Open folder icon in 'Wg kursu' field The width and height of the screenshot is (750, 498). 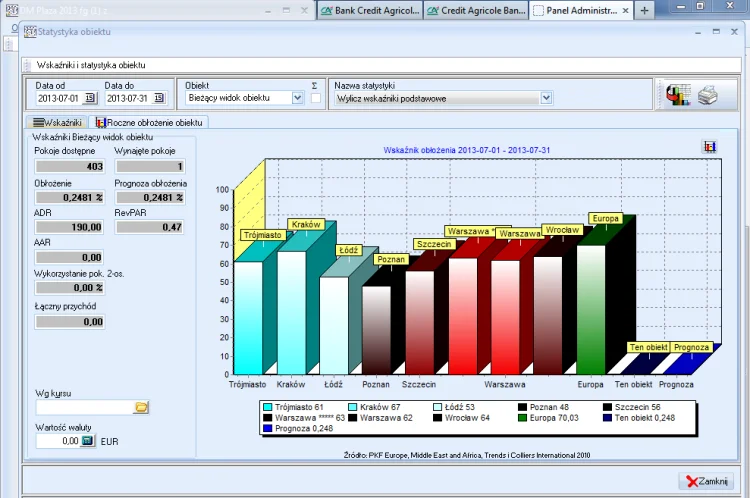(141, 407)
